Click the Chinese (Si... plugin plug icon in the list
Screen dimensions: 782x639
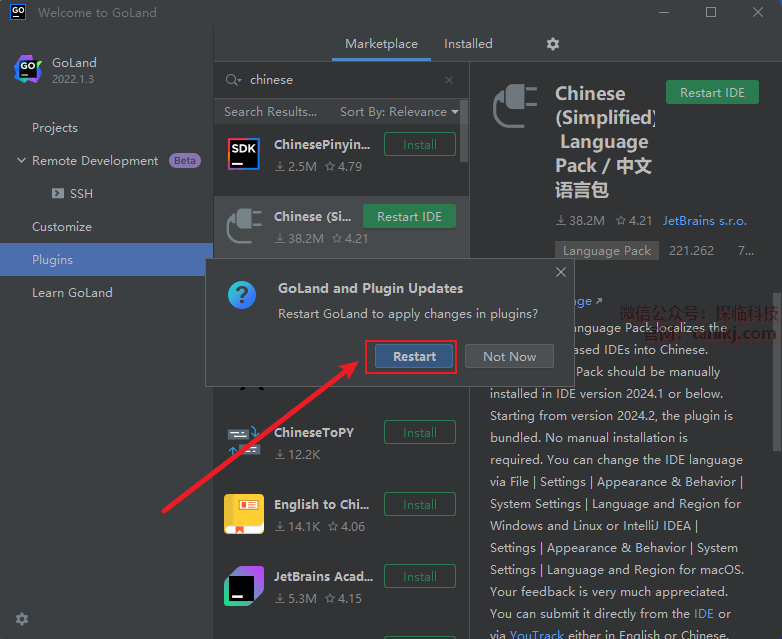(244, 226)
